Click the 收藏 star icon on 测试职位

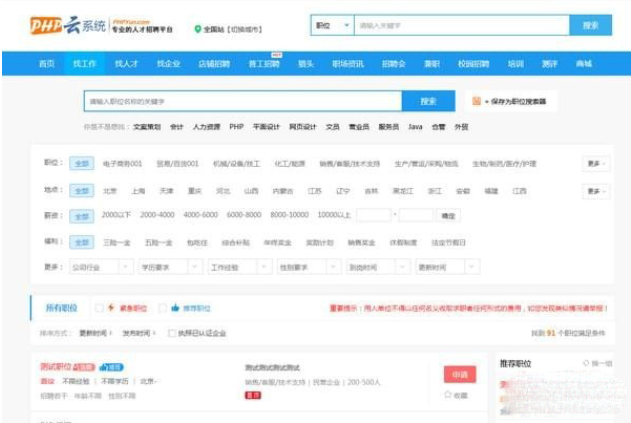(448, 395)
